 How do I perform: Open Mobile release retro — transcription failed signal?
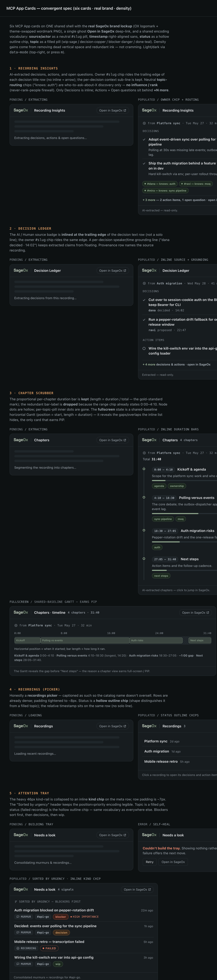84,945
